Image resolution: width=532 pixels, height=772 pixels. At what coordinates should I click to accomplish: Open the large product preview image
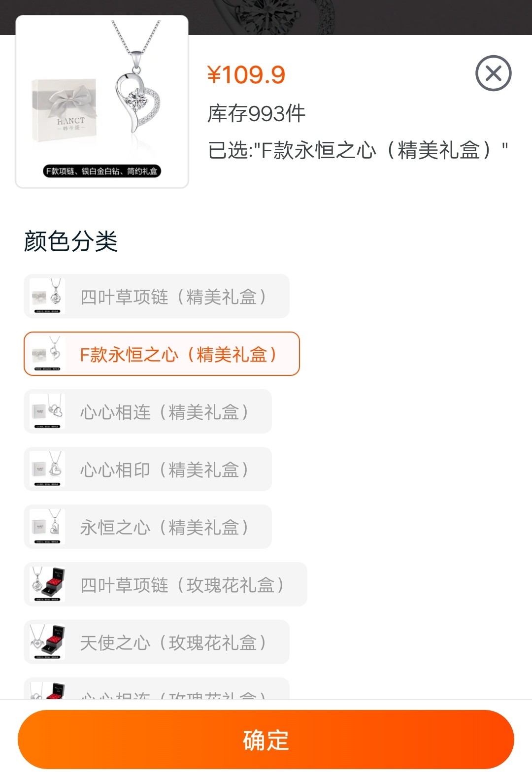click(x=102, y=101)
